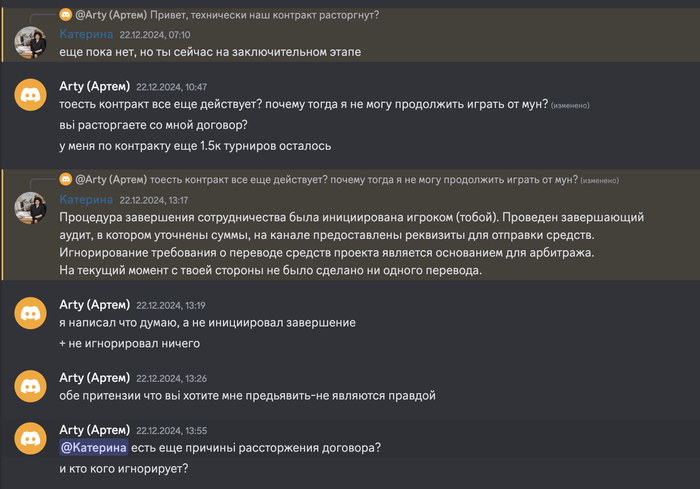The width and height of the screenshot is (700, 489).
Task: Click Arty (Артем) username at 10:47
Action: click(x=95, y=87)
